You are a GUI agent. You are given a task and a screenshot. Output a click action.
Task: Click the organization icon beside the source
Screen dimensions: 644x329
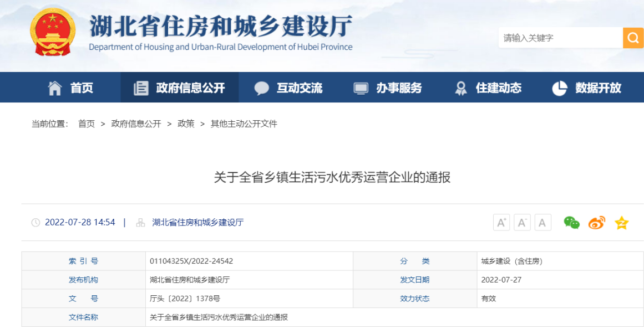(140, 222)
